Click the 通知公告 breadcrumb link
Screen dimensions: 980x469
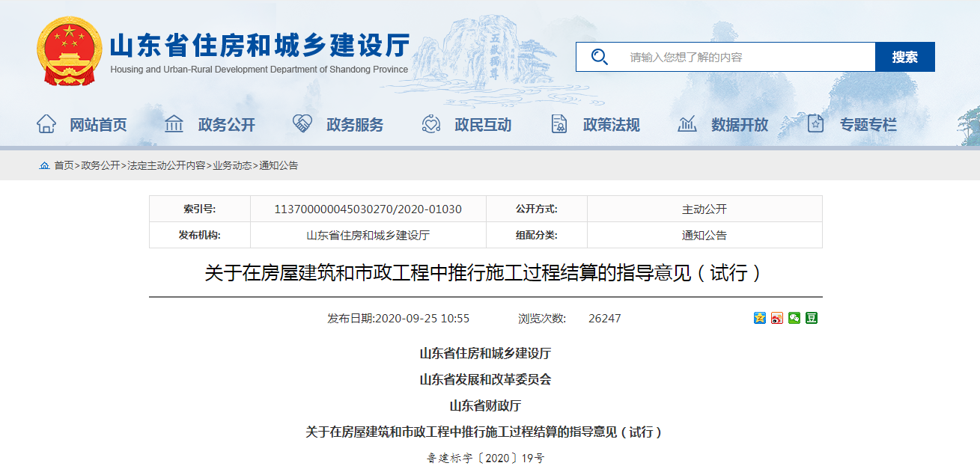tap(279, 165)
